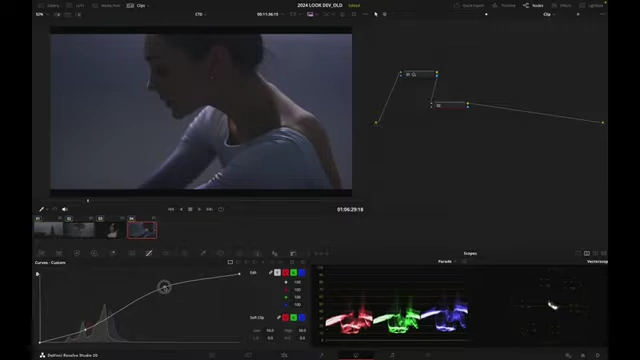Enable the red curve edit channel

tap(286, 272)
